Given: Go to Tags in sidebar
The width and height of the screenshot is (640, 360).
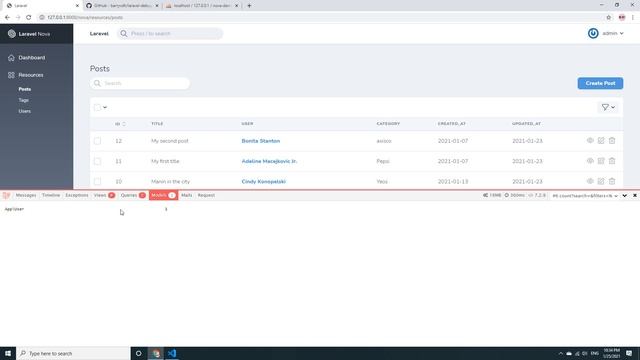Looking at the screenshot, I should coord(24,100).
